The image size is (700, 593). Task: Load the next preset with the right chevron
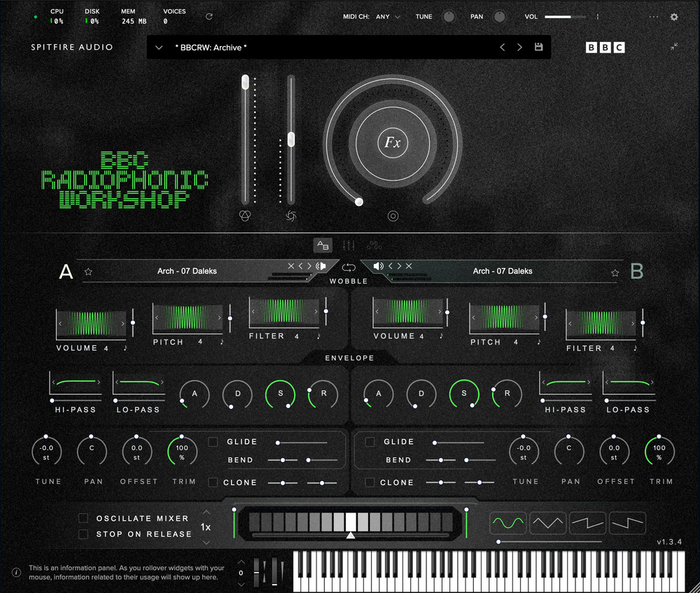coord(521,47)
